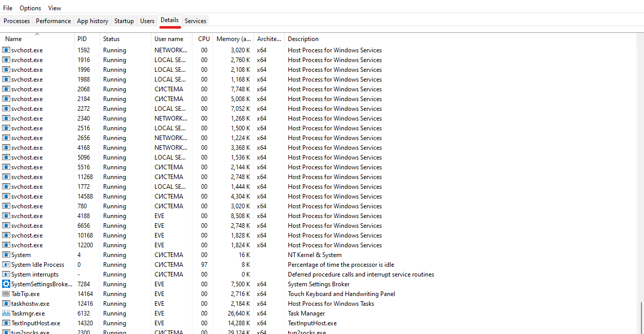
Task: Open the View menu
Action: pos(54,8)
